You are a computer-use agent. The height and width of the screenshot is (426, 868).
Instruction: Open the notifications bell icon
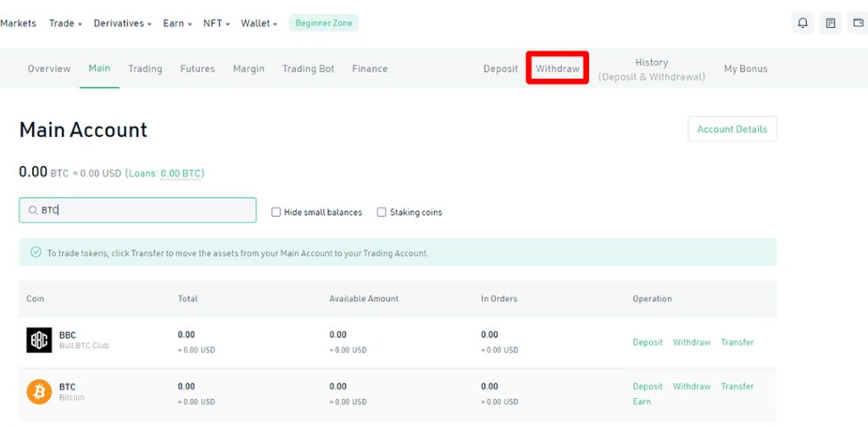pyautogui.click(x=803, y=23)
